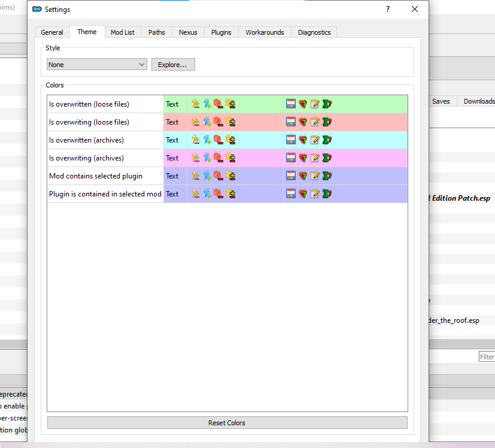Click the red archive conflict icon in overwritten loose files row

tap(218, 104)
